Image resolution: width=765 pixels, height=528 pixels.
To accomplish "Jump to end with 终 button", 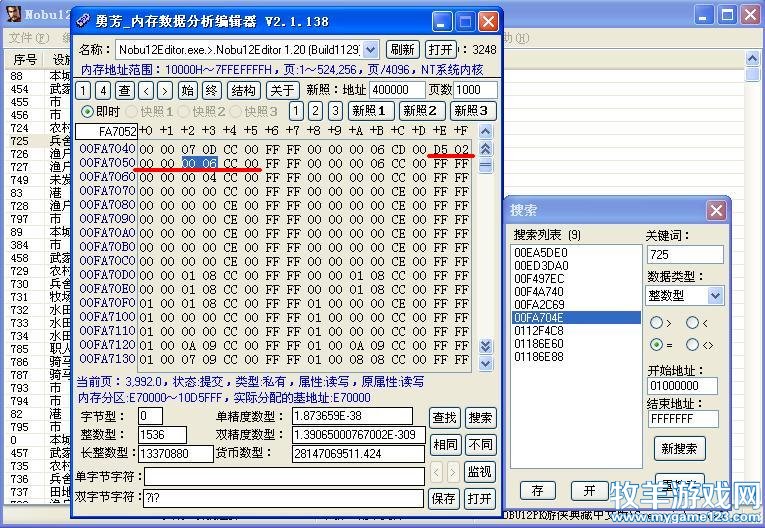I will [211, 90].
